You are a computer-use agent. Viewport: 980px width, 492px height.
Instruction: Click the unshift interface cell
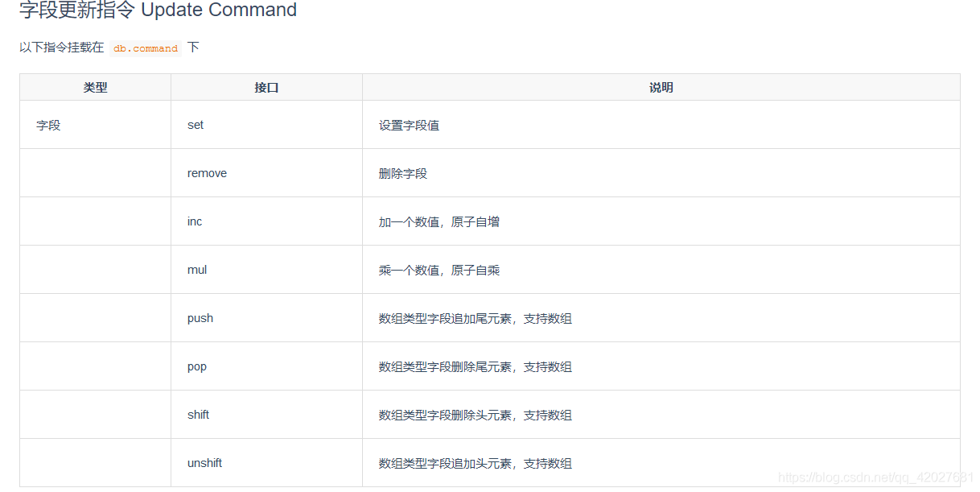[x=266, y=463]
